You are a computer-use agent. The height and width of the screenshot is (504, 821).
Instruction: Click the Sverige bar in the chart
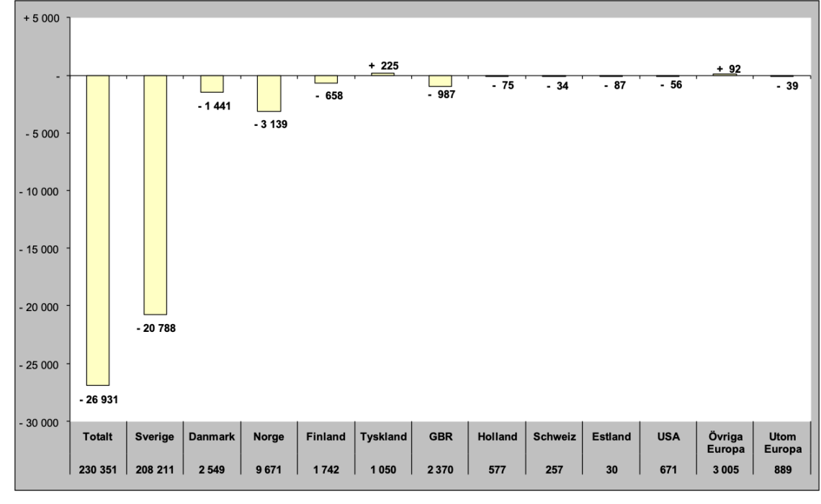[155, 195]
